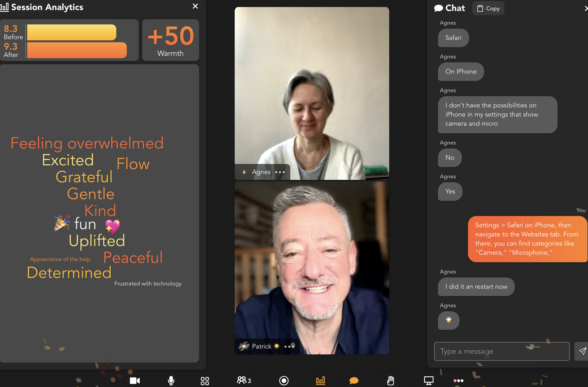Click the +50 Warmth score card
The width and height of the screenshot is (588, 387).
171,40
